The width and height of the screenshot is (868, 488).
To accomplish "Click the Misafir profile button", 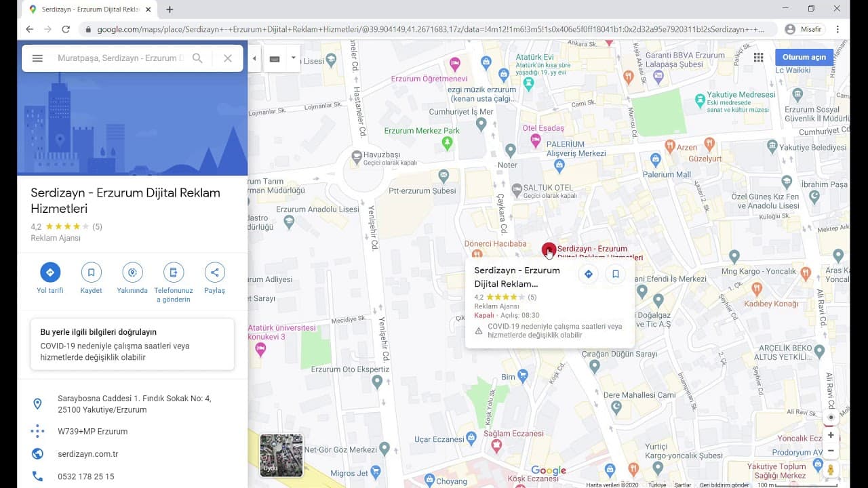I will coord(804,29).
